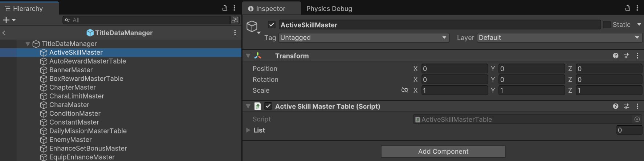Click the back arrow in prefab header
The height and width of the screenshot is (161, 644).
(4, 33)
